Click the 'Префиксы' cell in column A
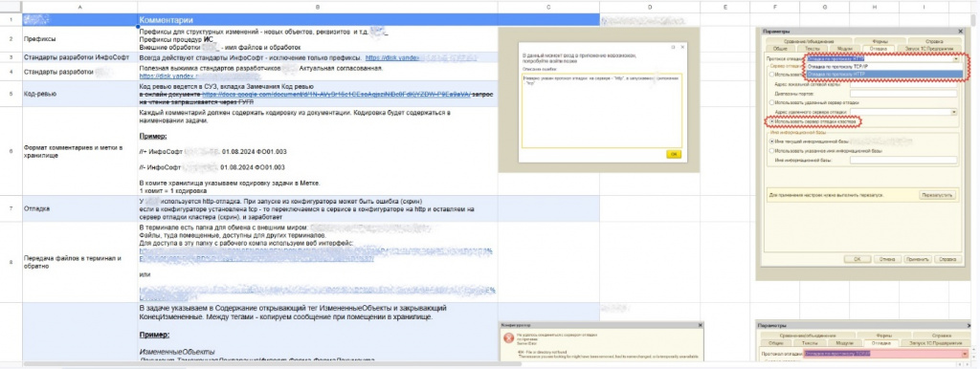The height and width of the screenshot is (369, 980). point(80,38)
